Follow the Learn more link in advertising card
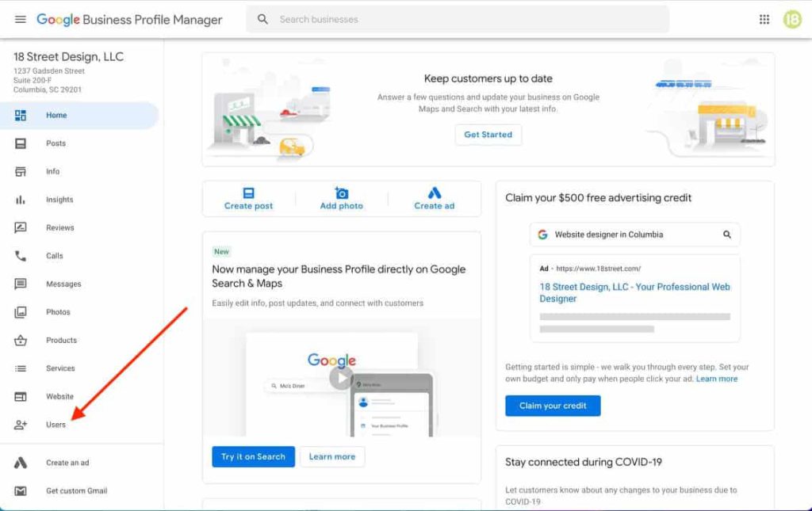Screen dimensions: 812x511 coord(717,379)
